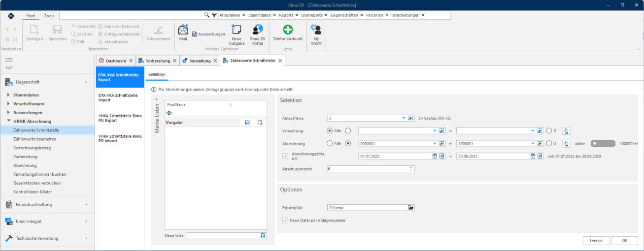Switch to the Vorbereitung tab

pos(157,61)
